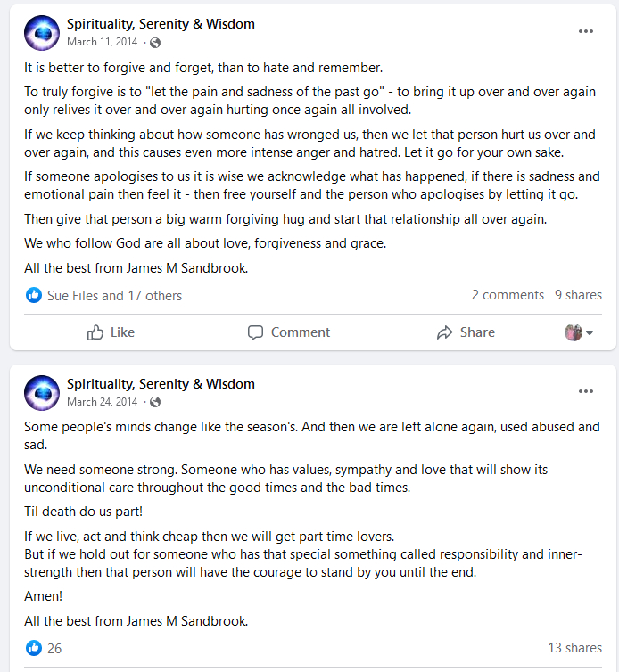Show who reacted: Sue Files and 17 others
The width and height of the screenshot is (619, 672).
point(114,295)
